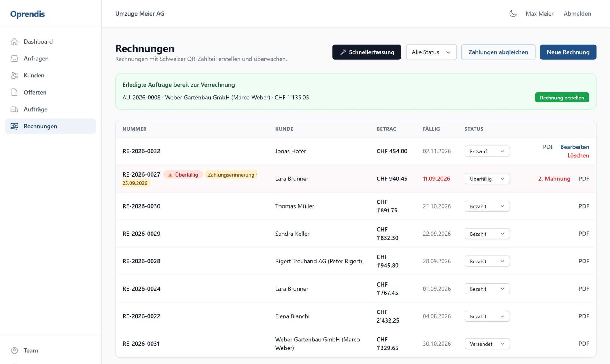
Task: Click the Anfragen inbox icon
Action: (x=14, y=59)
